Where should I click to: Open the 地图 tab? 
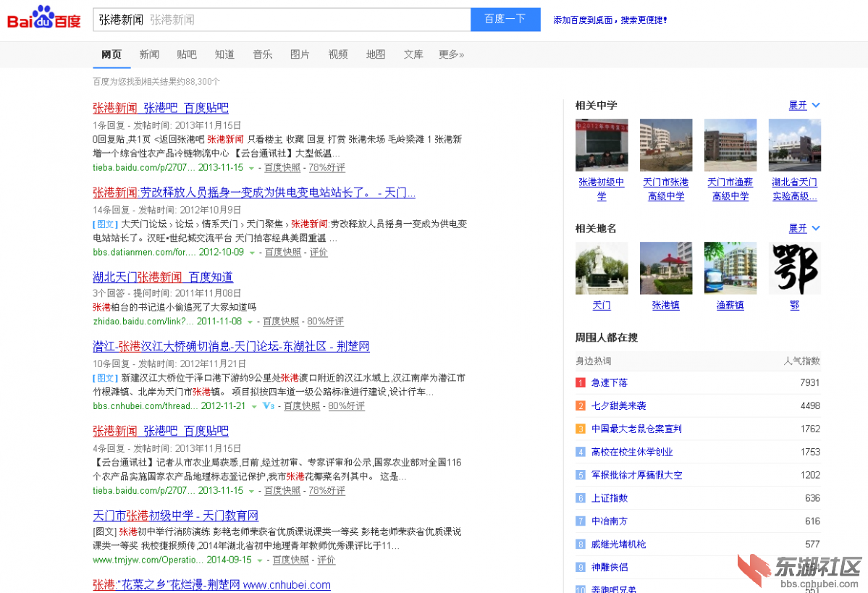375,54
